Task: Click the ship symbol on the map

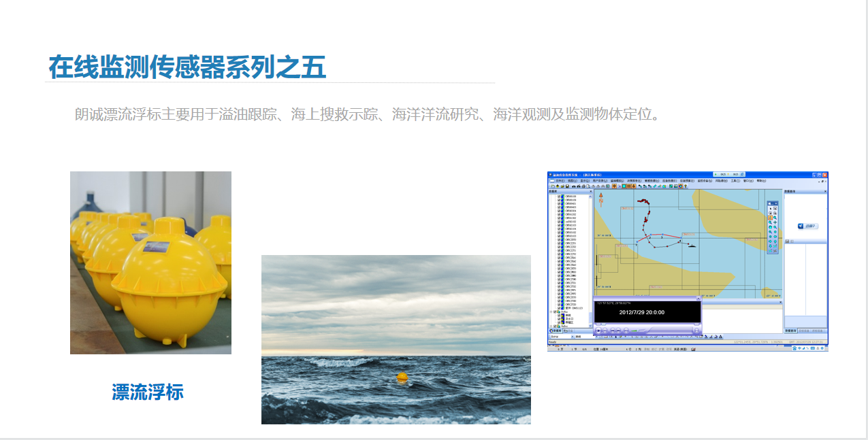Action: click(x=692, y=246)
